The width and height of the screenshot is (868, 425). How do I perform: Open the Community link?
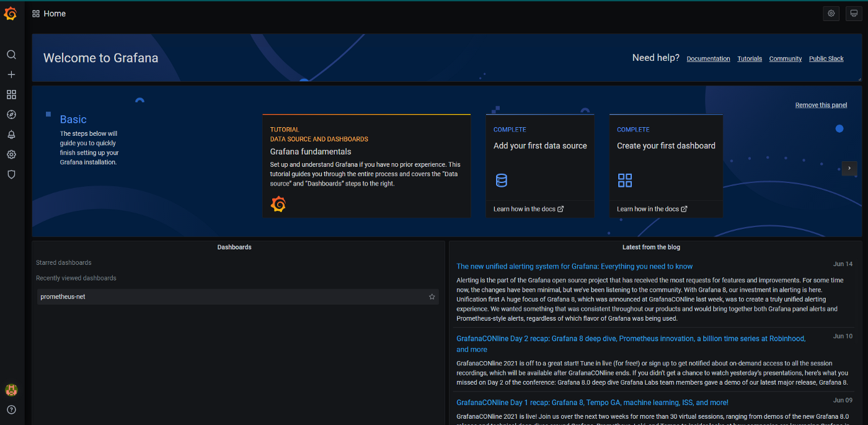(786, 58)
